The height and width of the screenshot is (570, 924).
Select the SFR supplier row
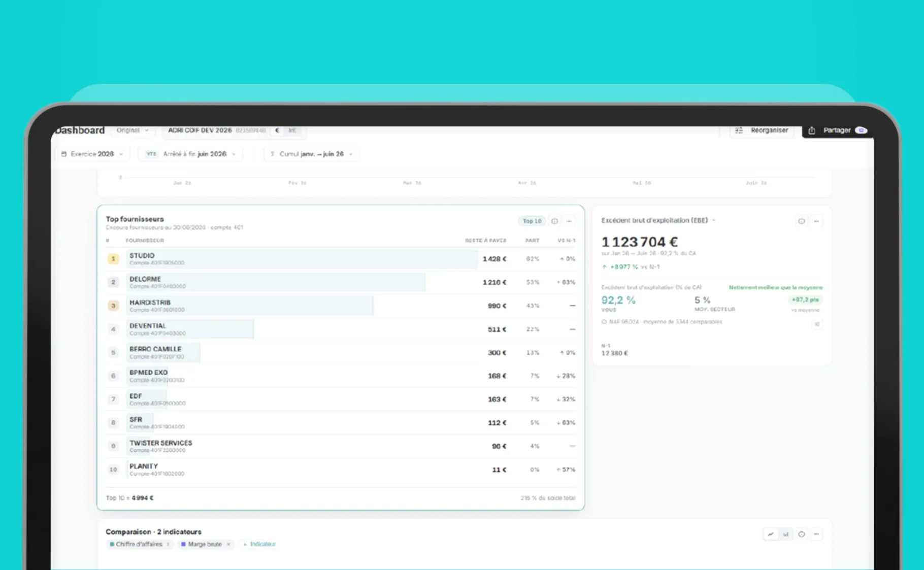341,422
